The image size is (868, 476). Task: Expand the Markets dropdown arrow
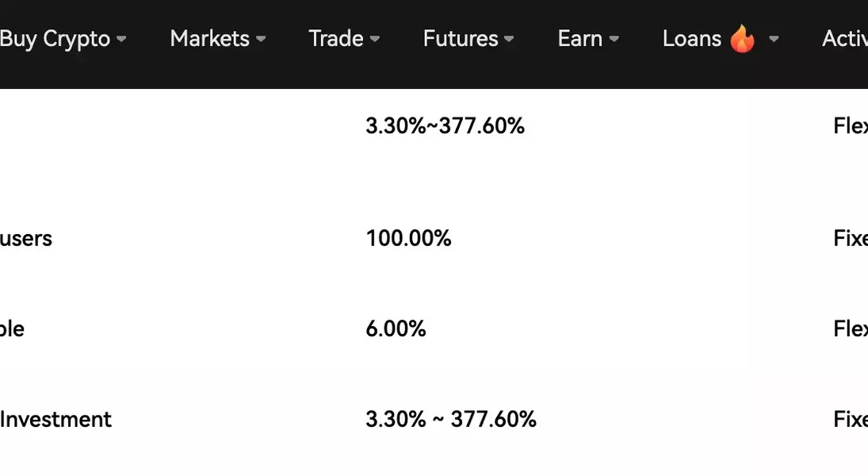coord(261,39)
